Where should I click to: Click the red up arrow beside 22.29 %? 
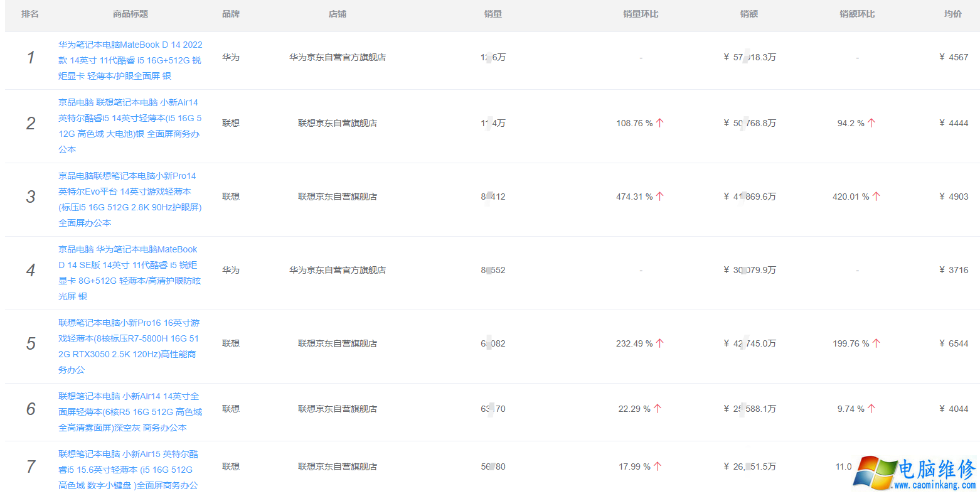coord(658,409)
